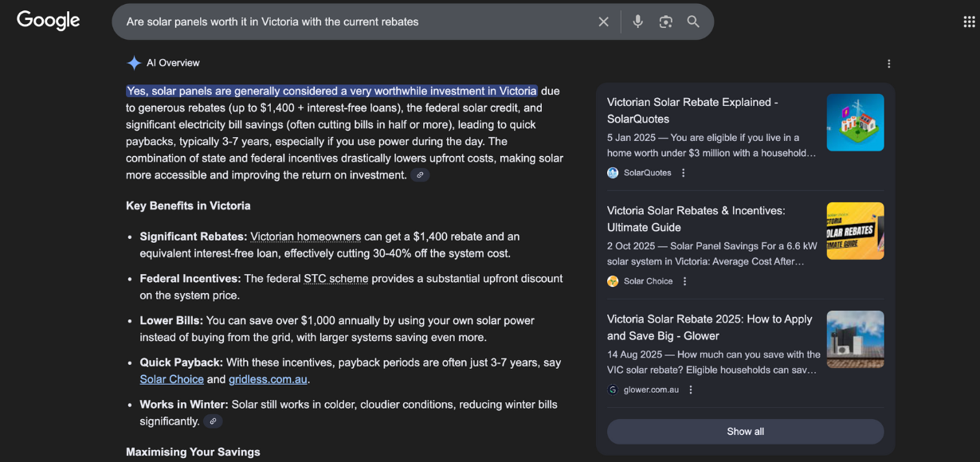This screenshot has width=980, height=462.
Task: Click the Glower article thumbnail image
Action: [855, 339]
